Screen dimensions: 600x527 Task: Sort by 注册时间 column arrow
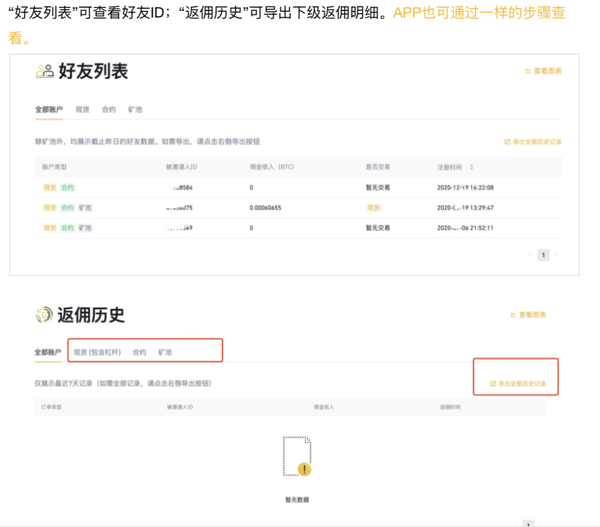[x=472, y=167]
